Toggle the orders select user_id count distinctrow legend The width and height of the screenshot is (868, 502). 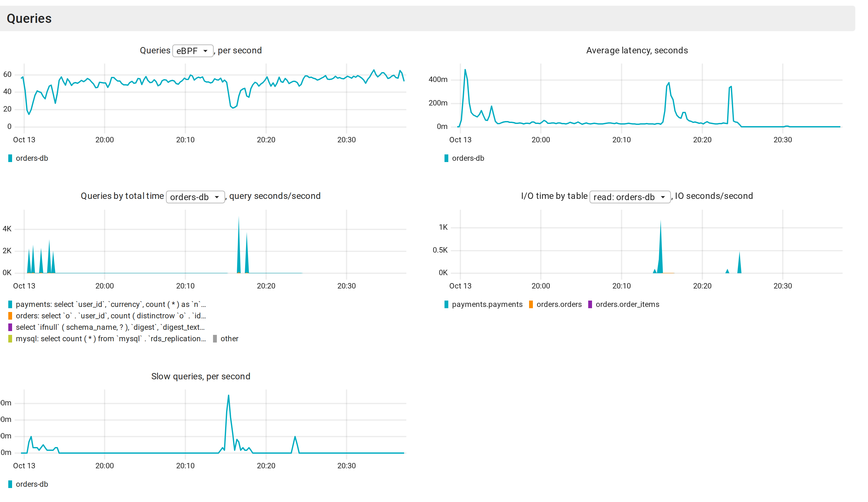coord(107,316)
